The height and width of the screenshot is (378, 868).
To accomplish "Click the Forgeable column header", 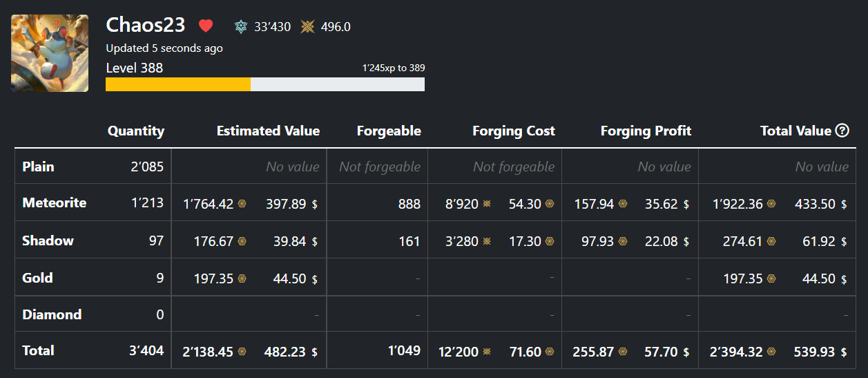I will click(389, 131).
